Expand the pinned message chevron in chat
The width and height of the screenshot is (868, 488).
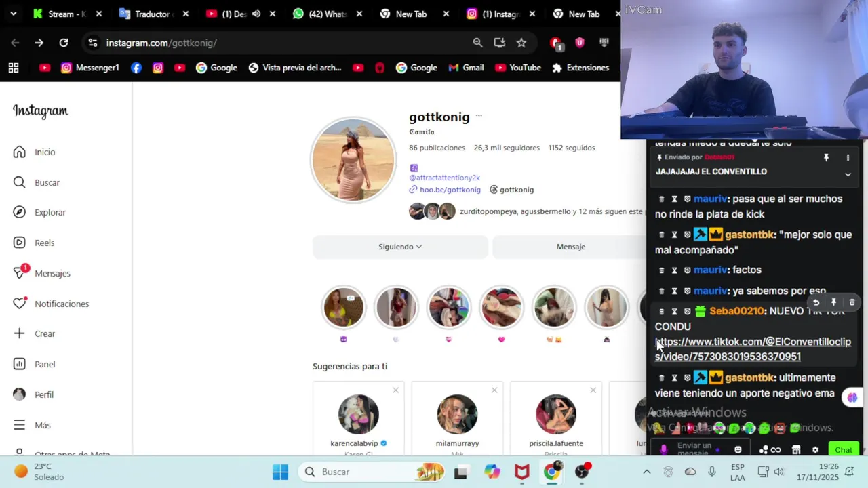click(848, 174)
